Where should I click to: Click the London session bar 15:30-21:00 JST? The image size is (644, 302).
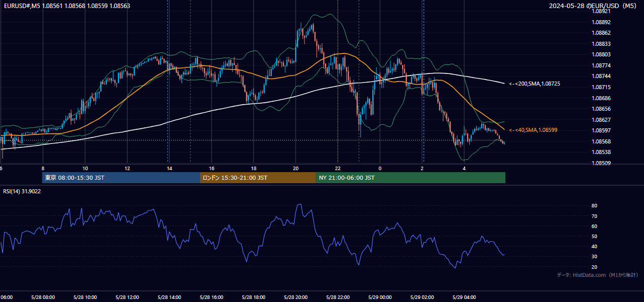tap(258, 178)
